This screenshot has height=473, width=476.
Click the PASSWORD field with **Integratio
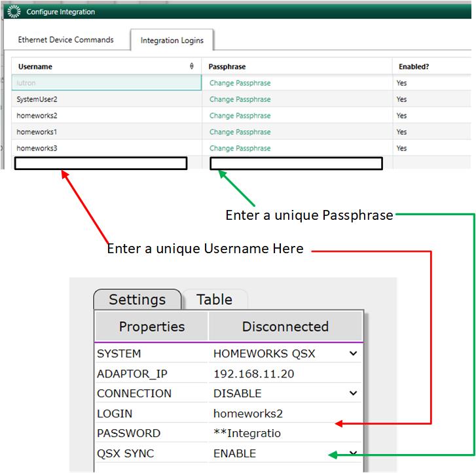[x=285, y=433]
